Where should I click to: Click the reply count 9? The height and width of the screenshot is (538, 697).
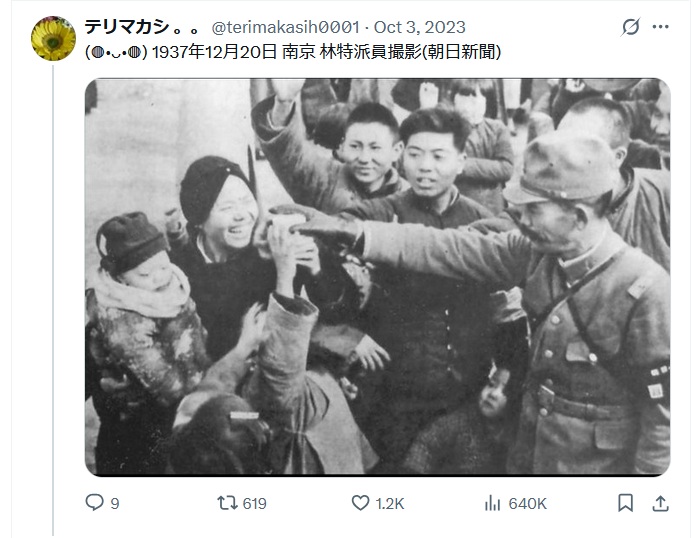tap(115, 503)
